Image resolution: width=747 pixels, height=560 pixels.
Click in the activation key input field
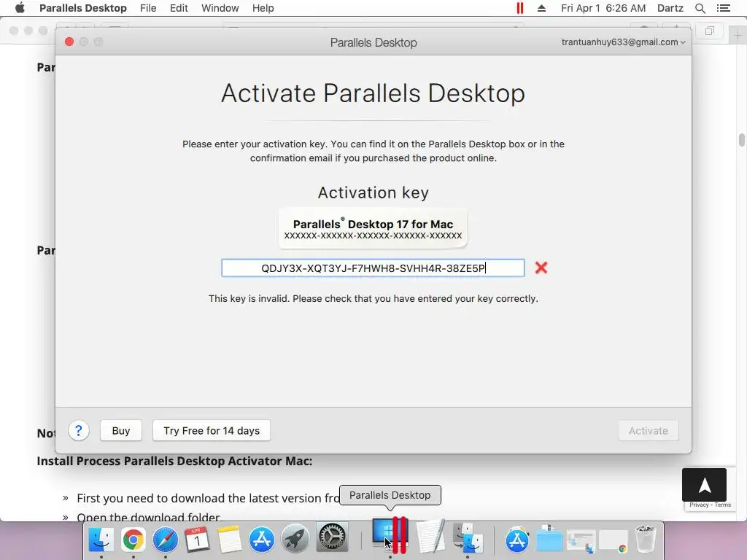tap(373, 268)
